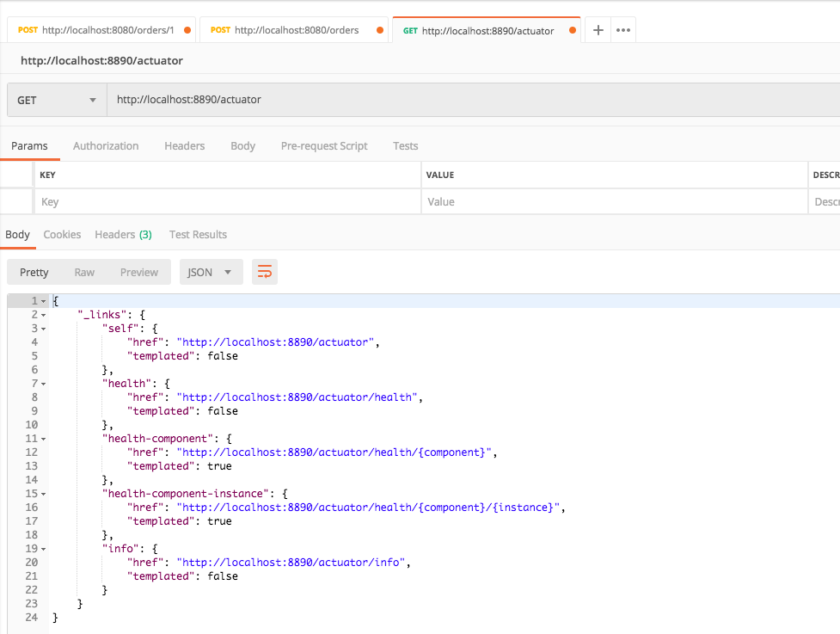Open the actuator/health link

tap(297, 397)
